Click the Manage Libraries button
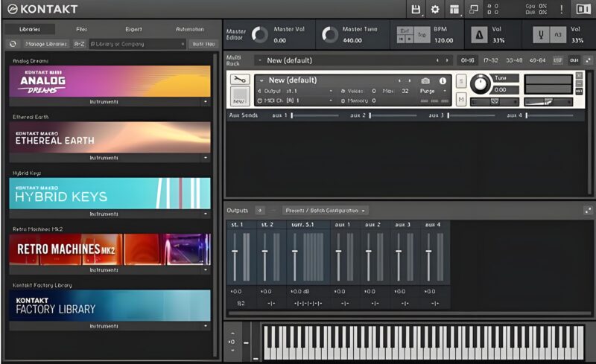This screenshot has width=596, height=364. [x=46, y=44]
